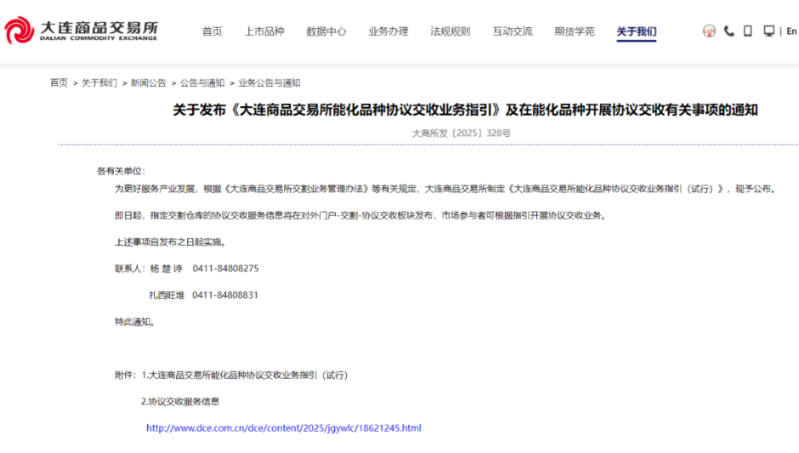The width and height of the screenshot is (799, 453).
Task: Open the 上市品种 navigation menu
Action: [x=264, y=31]
